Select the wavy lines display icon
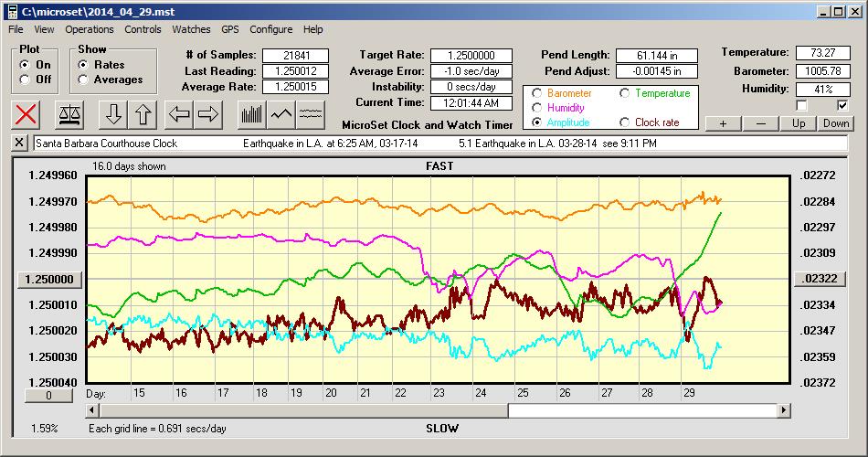 click(x=311, y=114)
